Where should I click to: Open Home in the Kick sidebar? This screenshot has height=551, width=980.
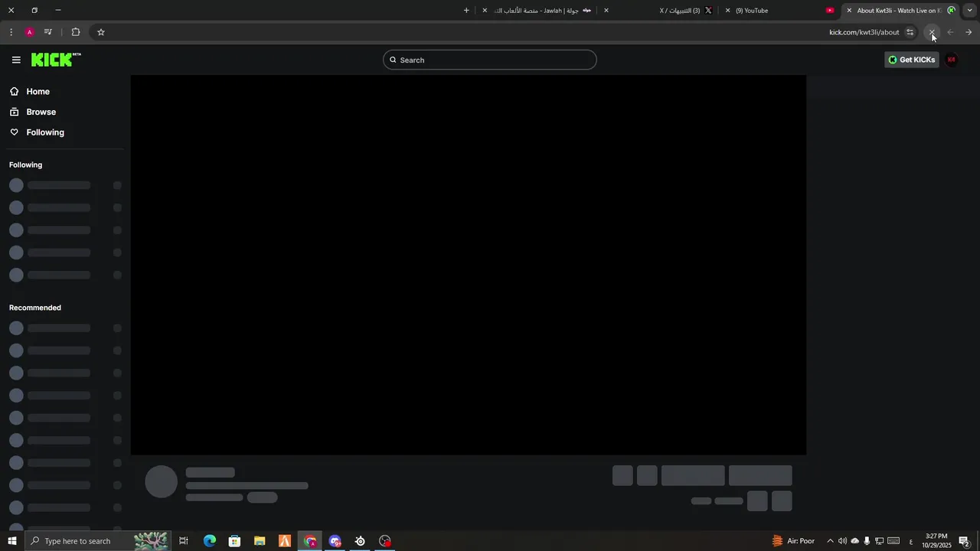coord(38,91)
